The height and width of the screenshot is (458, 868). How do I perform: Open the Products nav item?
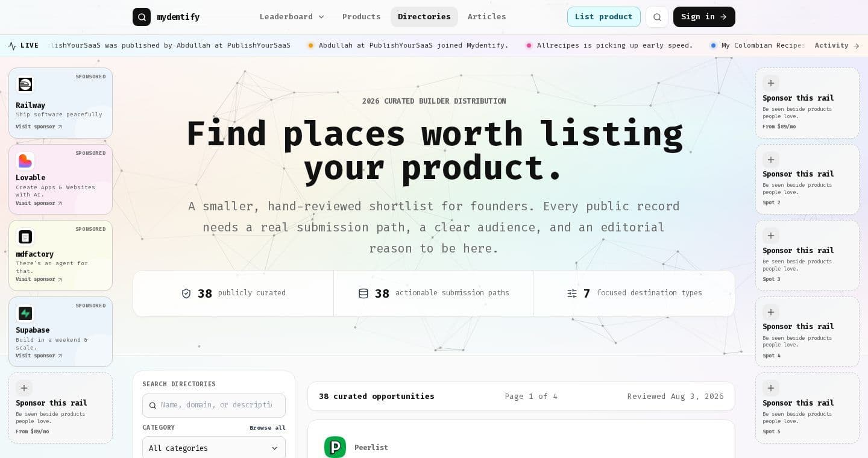362,17
